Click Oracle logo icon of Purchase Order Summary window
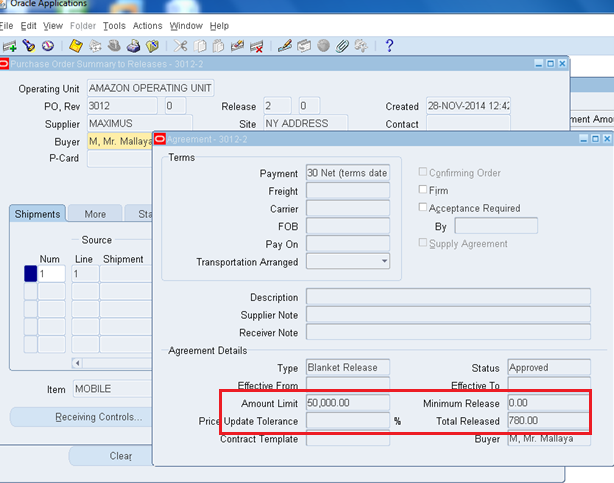 click(4, 64)
